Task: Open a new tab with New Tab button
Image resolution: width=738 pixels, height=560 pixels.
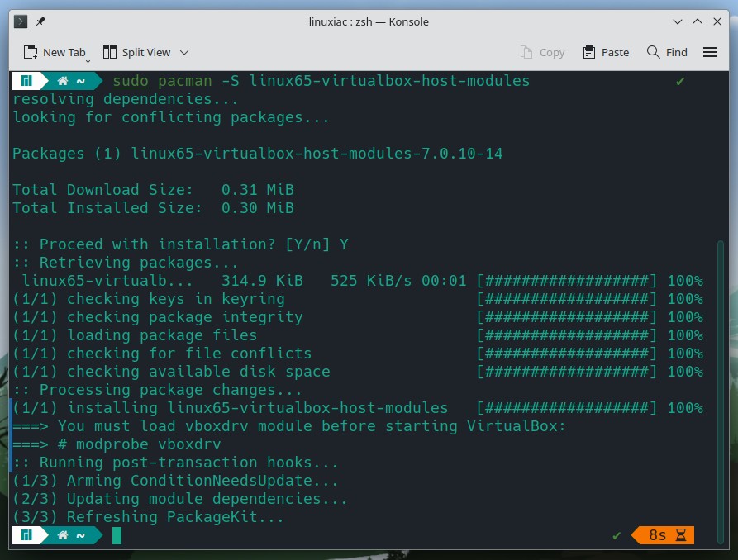Action: click(x=54, y=52)
